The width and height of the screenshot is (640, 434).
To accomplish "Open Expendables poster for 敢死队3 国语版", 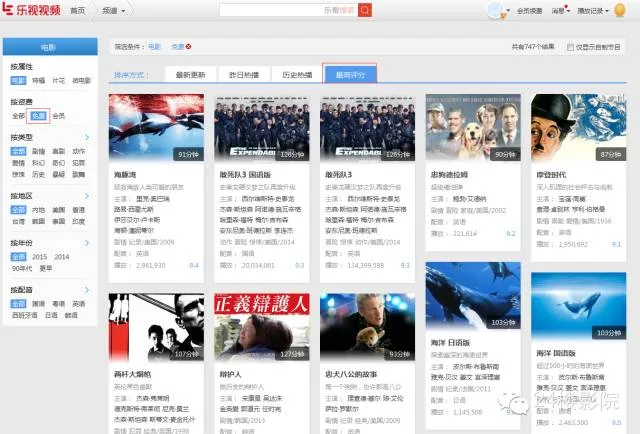I will 262,127.
